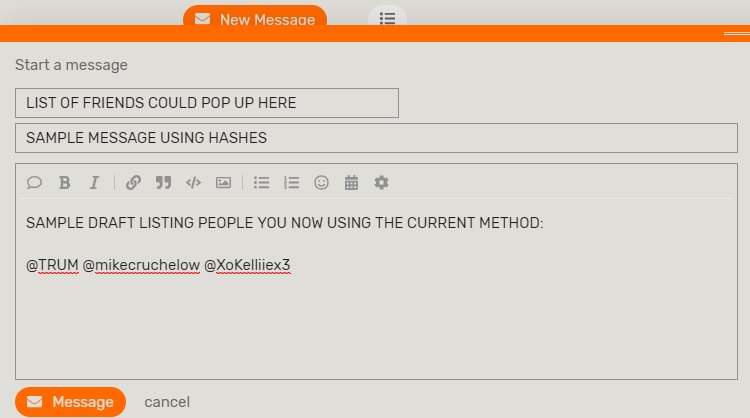Focus the subject field SAMPLE MESSAGE USING HASHES
Screen dimensions: 750x418
pyautogui.click(x=376, y=138)
